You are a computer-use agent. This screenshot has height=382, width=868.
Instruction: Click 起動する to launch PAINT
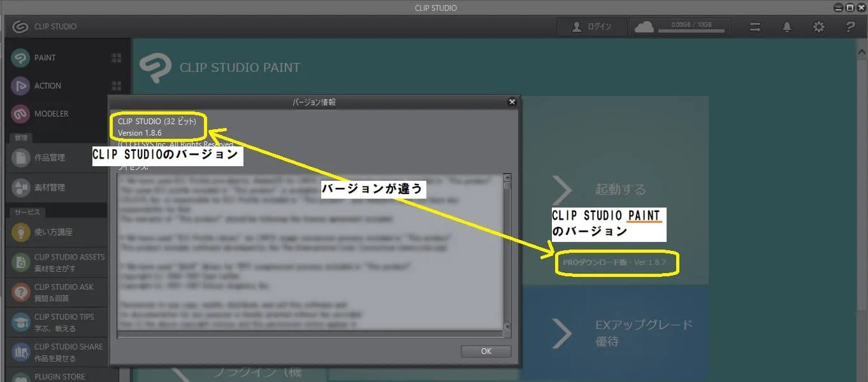click(x=614, y=190)
